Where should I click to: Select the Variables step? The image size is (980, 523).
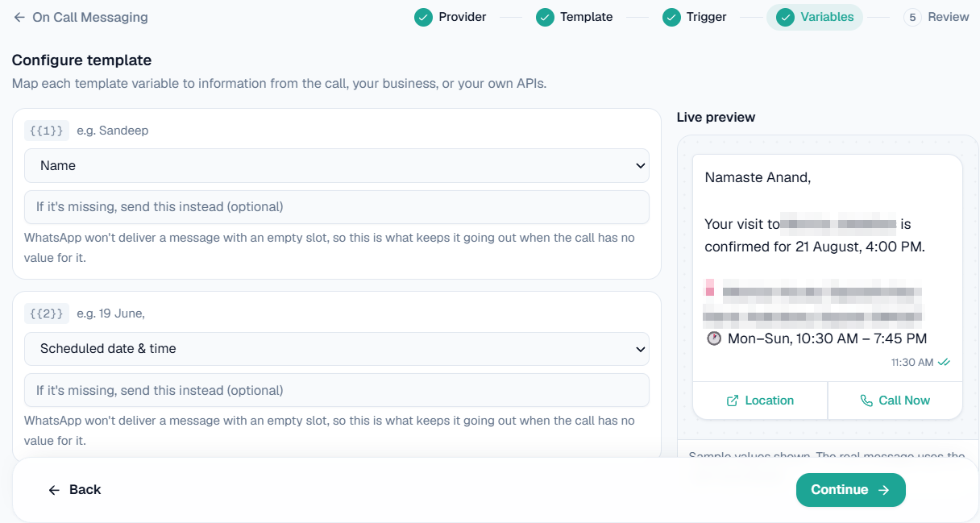814,17
